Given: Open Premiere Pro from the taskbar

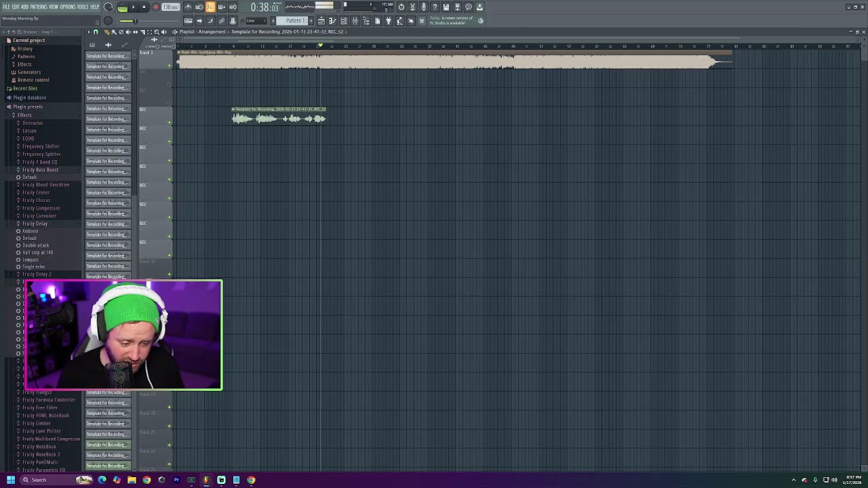Looking at the screenshot, I should click(x=176, y=480).
